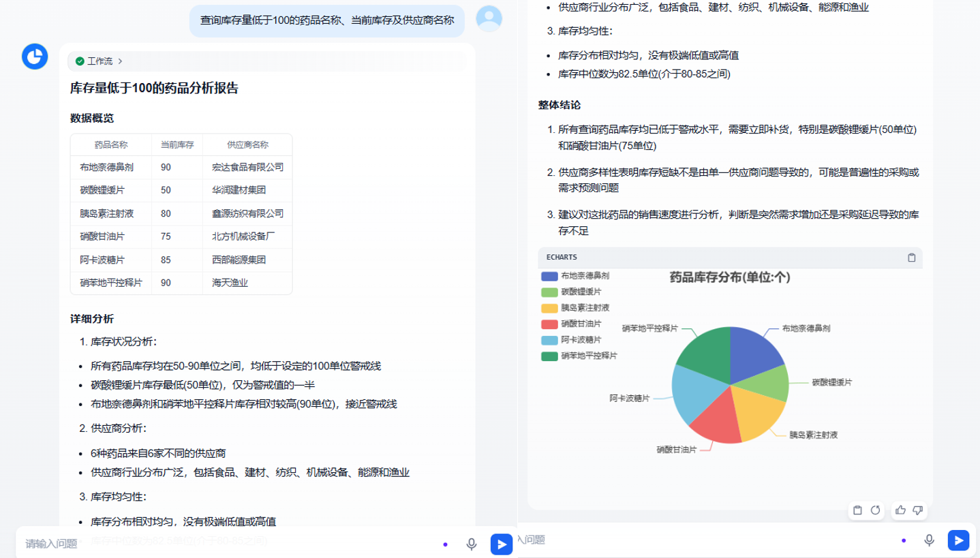Click the blue app logo icon
The image size is (980, 558).
[x=33, y=57]
